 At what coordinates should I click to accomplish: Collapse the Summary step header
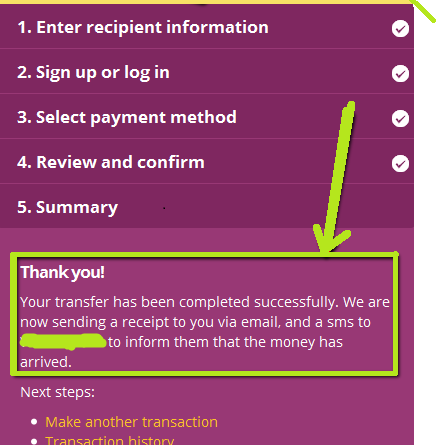[x=207, y=206]
